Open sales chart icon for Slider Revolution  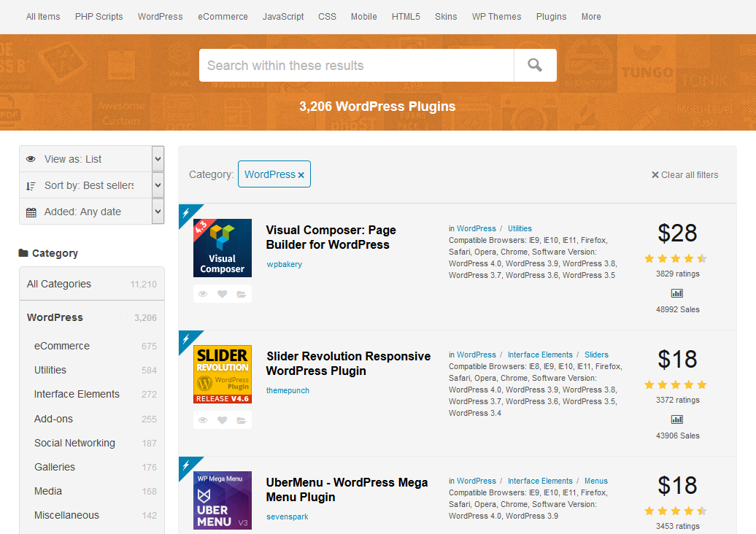pos(677,419)
